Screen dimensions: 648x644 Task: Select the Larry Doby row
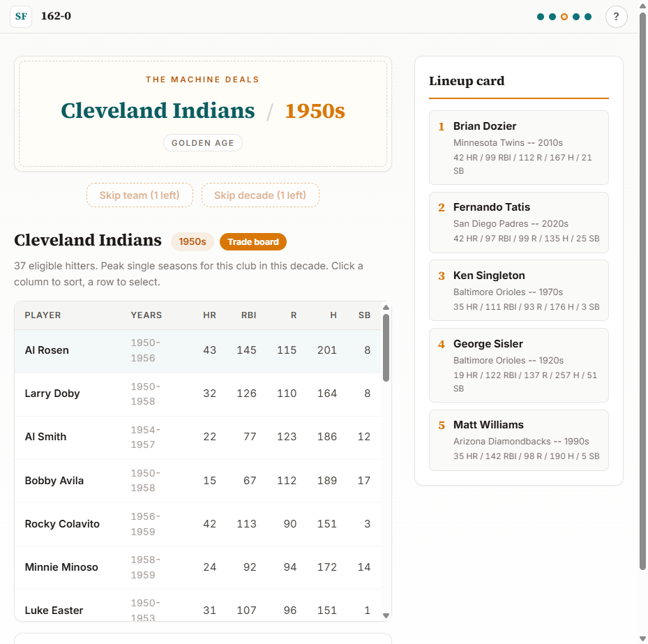(198, 394)
